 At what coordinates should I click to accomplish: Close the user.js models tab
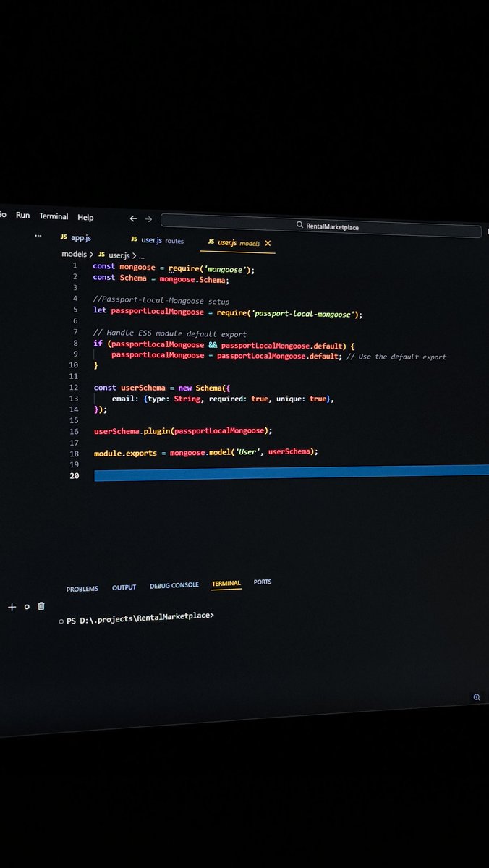(x=268, y=244)
